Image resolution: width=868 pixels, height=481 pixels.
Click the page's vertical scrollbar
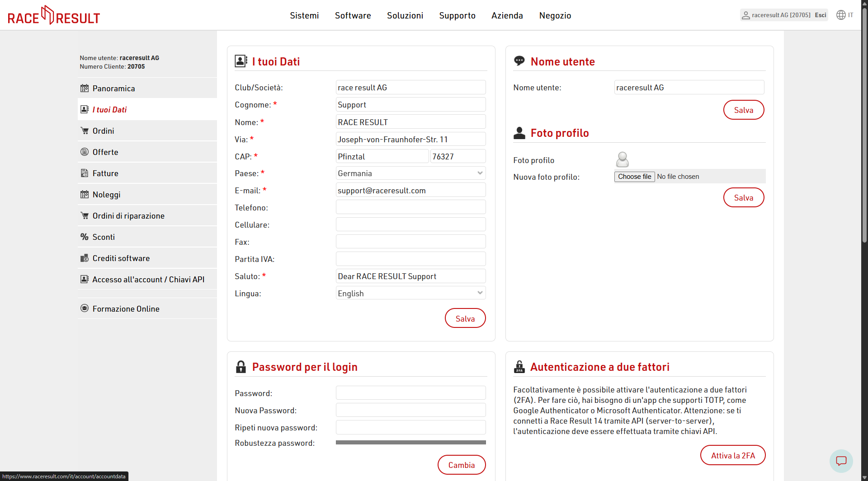pos(864,135)
